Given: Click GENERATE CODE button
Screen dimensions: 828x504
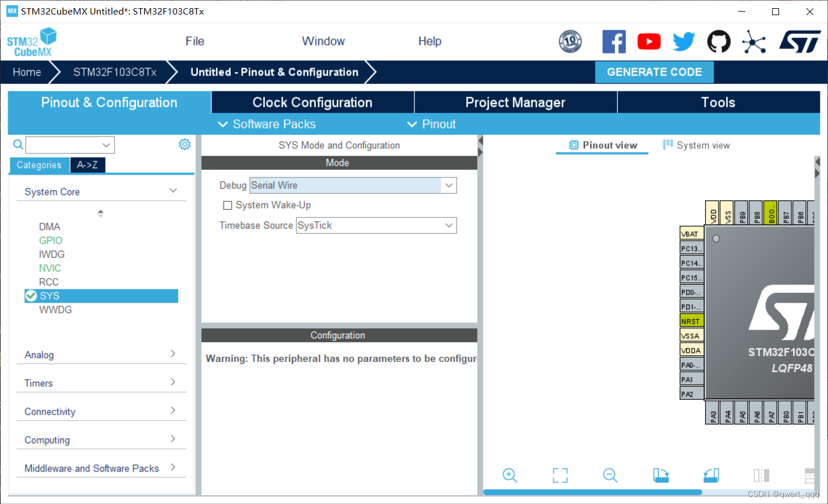Looking at the screenshot, I should pyautogui.click(x=654, y=72).
